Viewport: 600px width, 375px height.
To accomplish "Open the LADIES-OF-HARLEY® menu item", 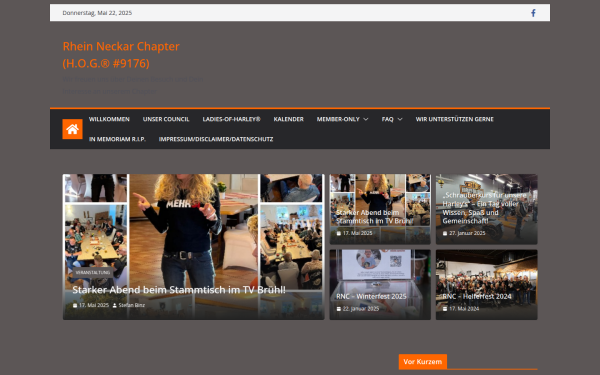I will coord(232,119).
